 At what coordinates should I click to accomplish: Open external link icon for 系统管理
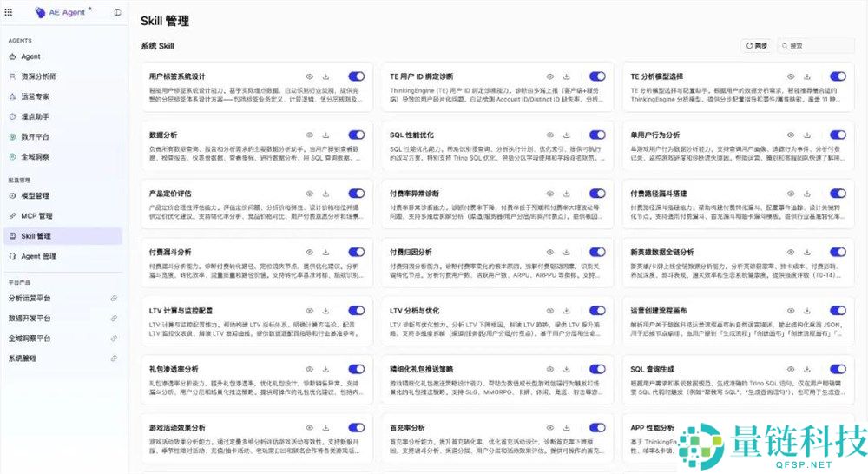pyautogui.click(x=114, y=359)
